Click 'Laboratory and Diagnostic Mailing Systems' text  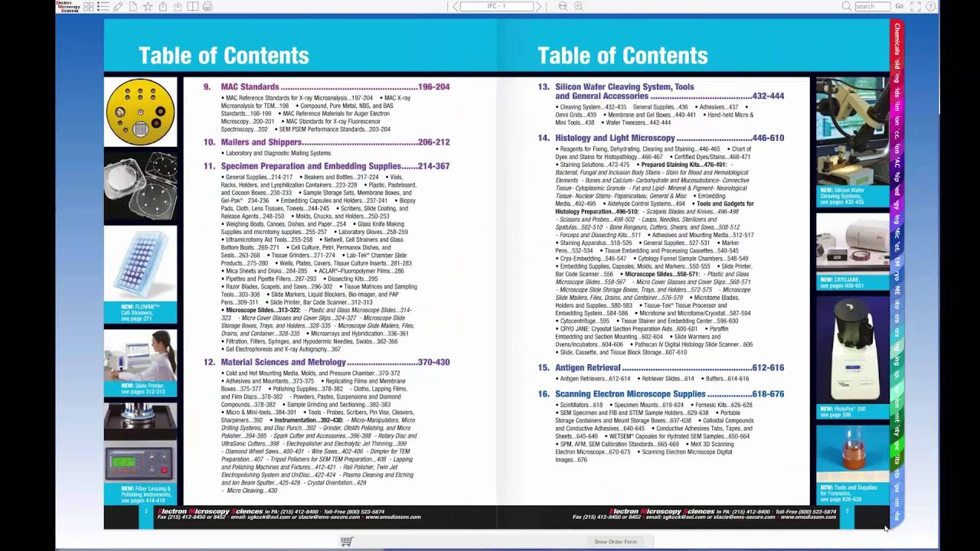click(279, 153)
